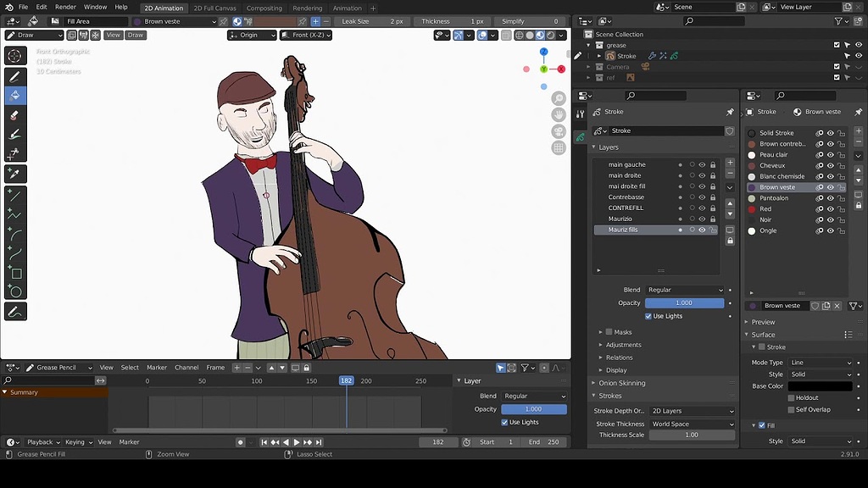Open the Render menu
The image size is (868, 488).
65,7
